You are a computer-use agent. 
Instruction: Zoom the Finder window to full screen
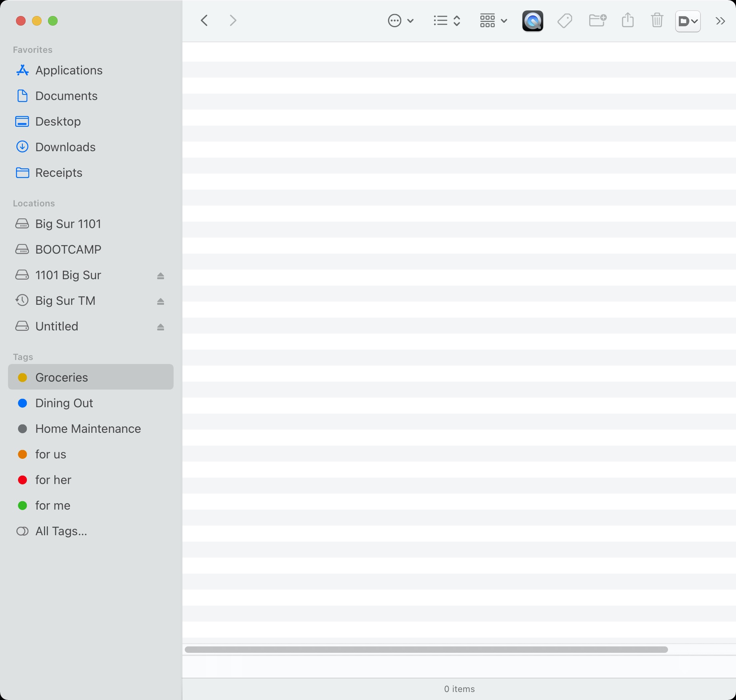[53, 21]
